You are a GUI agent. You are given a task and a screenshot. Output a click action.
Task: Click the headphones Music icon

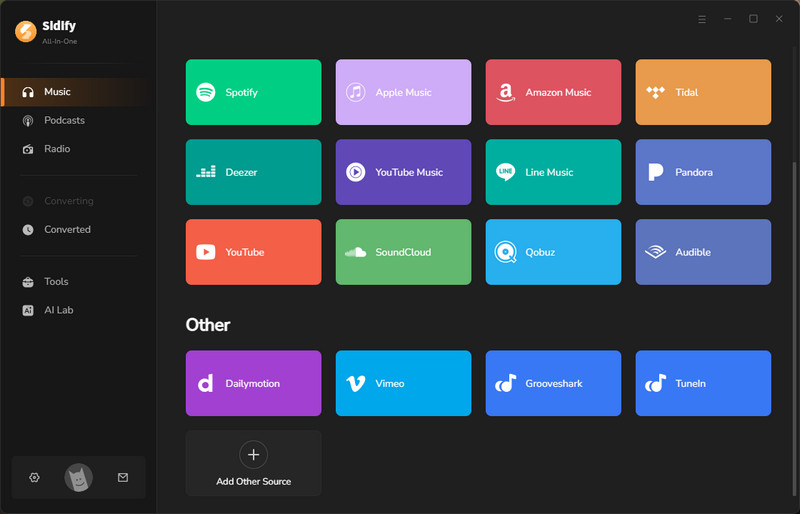[x=28, y=92]
